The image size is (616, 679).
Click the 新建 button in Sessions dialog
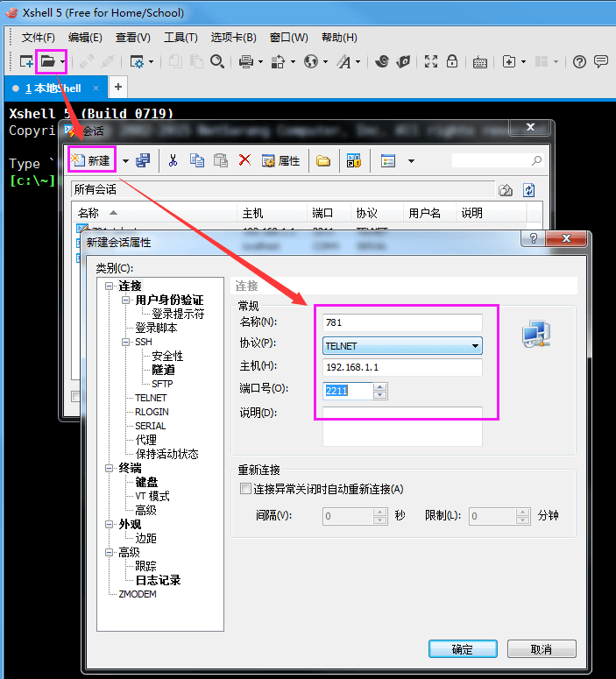coord(92,160)
